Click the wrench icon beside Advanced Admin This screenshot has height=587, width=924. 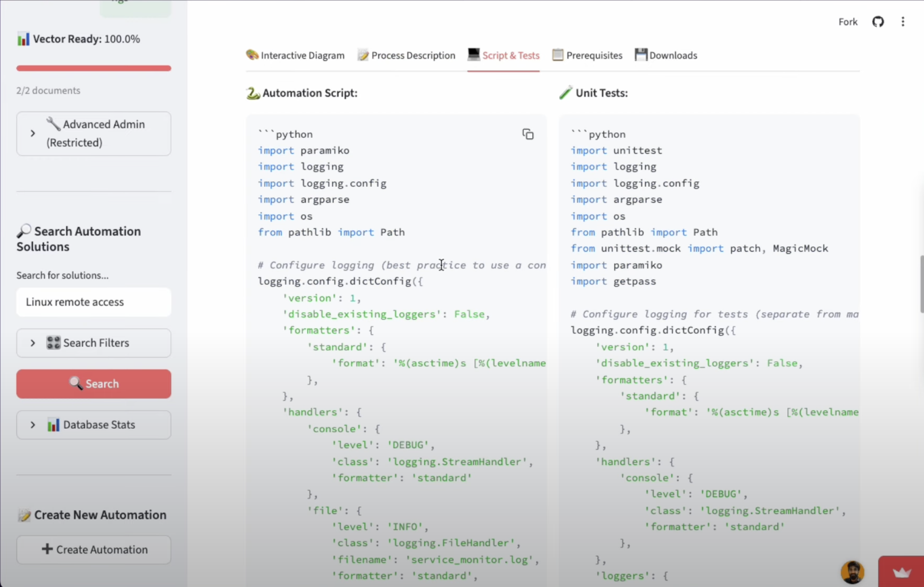[53, 124]
